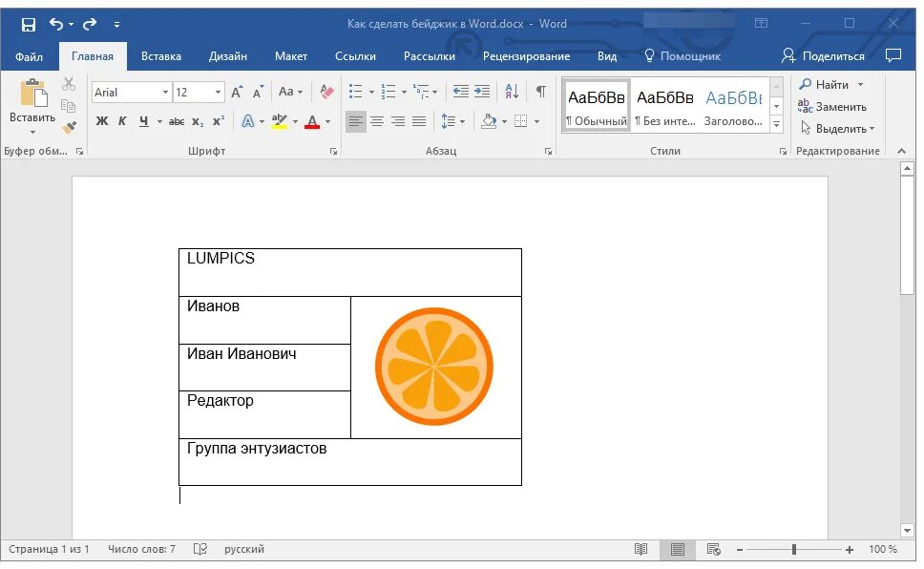
Task: Click the Clear Formatting eraser icon
Action: pyautogui.click(x=326, y=92)
